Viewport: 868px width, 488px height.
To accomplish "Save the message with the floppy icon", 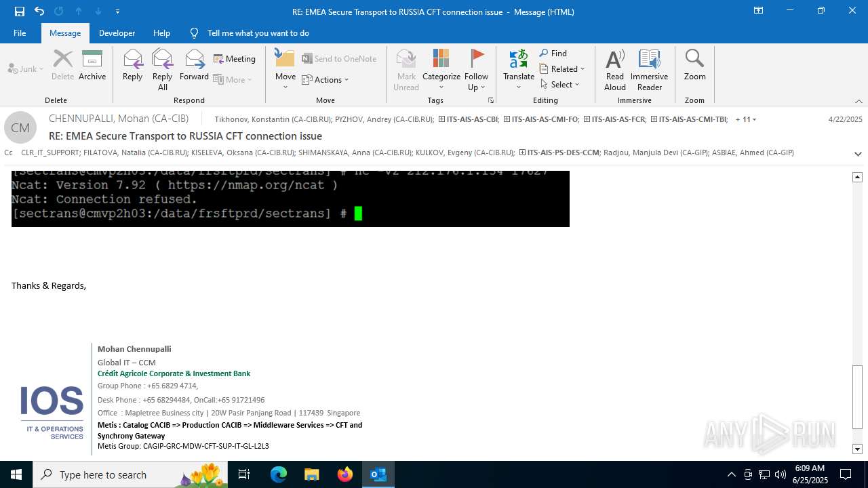I will click(20, 12).
